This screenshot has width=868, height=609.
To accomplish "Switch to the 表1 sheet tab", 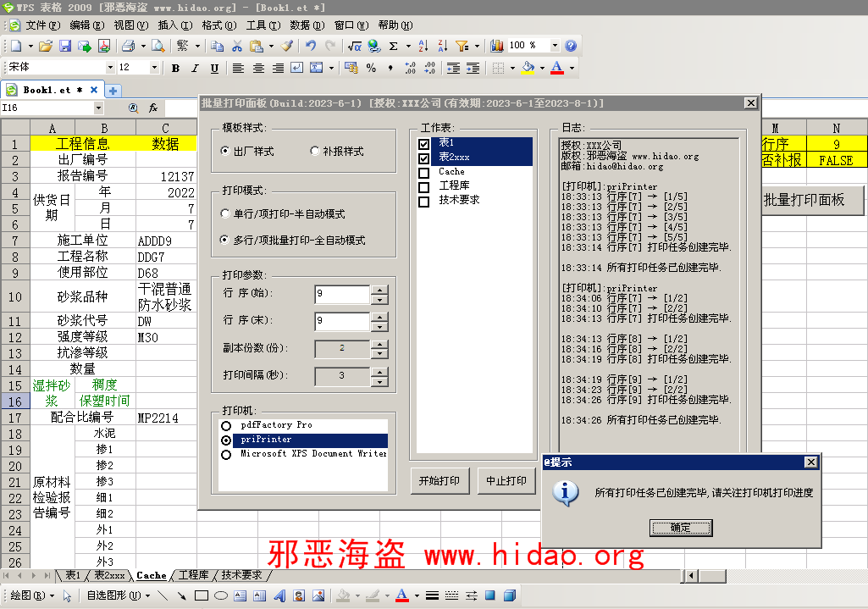I will 73,575.
